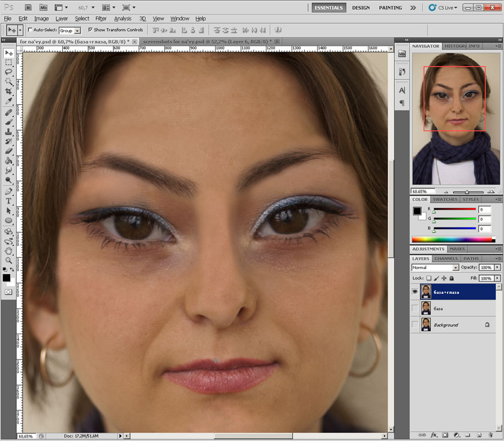Switch to the Design workspace

pyautogui.click(x=361, y=8)
